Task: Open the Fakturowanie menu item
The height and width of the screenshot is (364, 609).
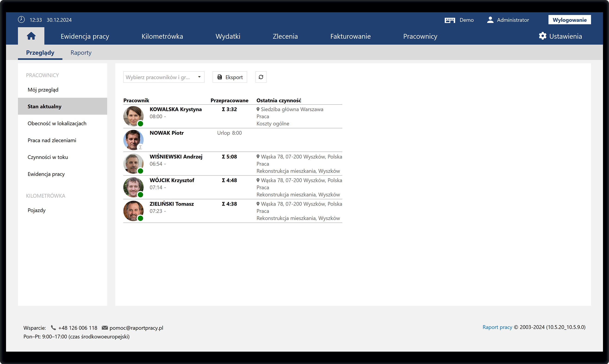Action: tap(350, 36)
